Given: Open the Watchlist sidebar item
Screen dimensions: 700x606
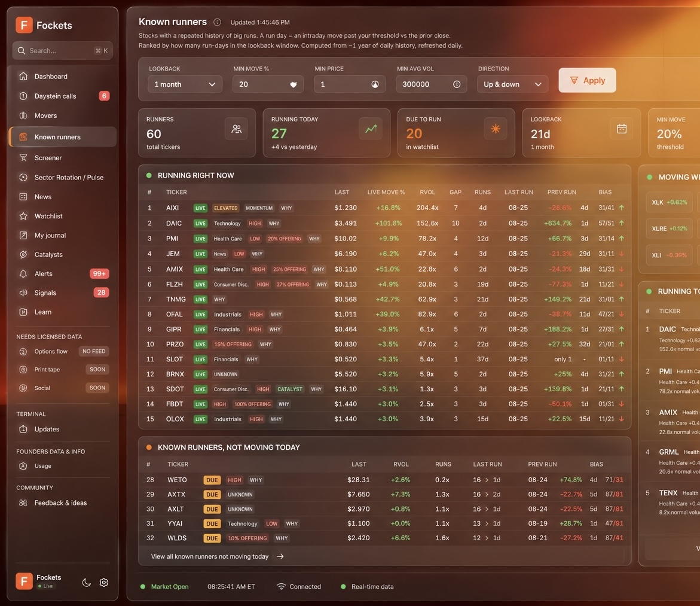Looking at the screenshot, I should coord(62,216).
